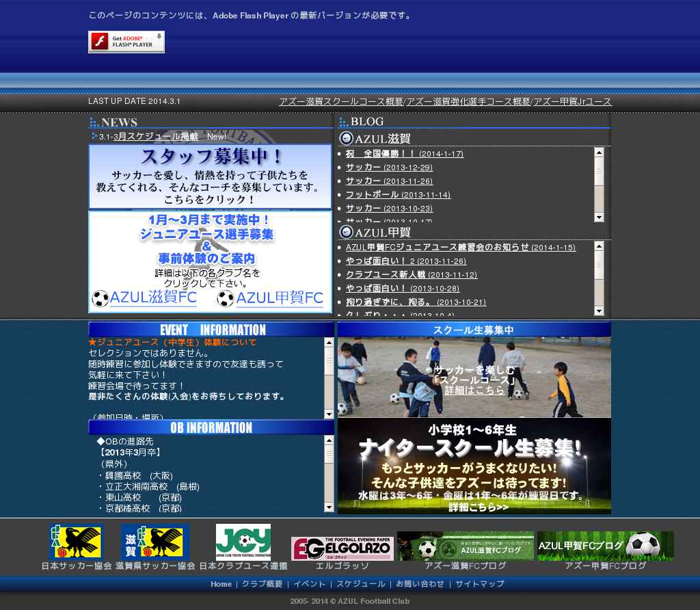Image resolution: width=700 pixels, height=610 pixels.
Task: Click the round icon beside AZUL滋賀 blog heading
Action: pos(346,138)
